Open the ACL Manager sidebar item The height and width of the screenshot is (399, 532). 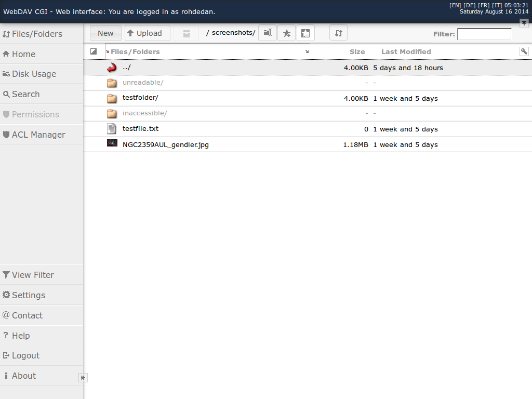click(x=38, y=135)
